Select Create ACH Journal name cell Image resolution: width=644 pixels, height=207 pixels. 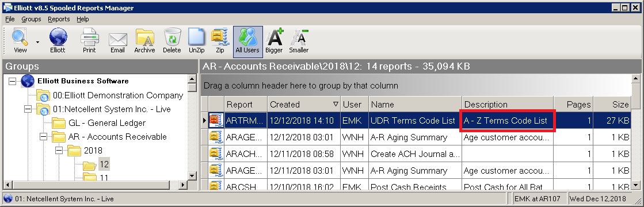(415, 154)
